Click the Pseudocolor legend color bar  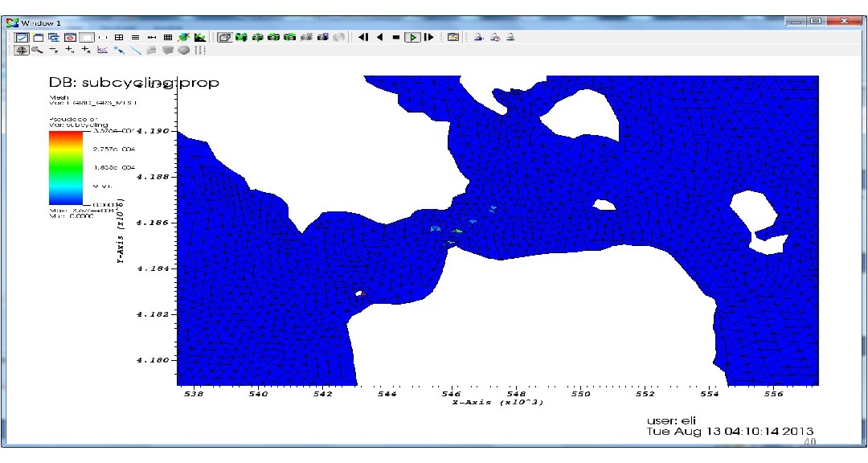coord(66,168)
